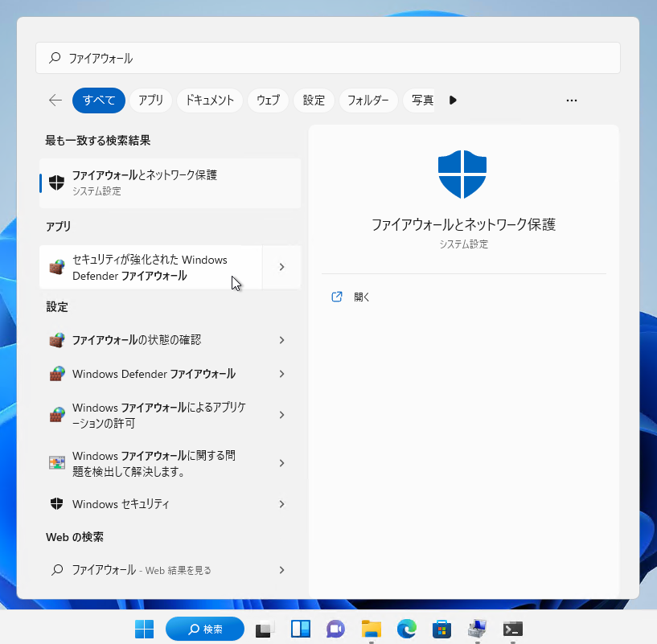Click 開く link in the preview pane
The height and width of the screenshot is (644, 657).
[361, 297]
